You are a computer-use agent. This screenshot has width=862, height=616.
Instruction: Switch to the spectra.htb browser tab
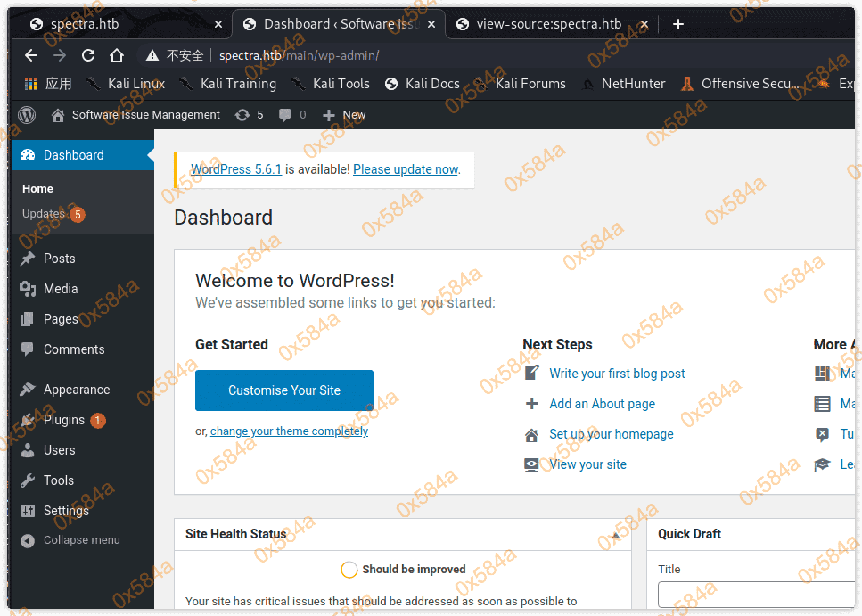[85, 24]
